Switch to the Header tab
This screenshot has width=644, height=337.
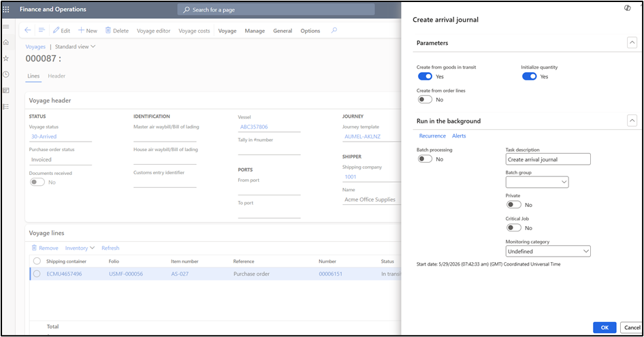(x=57, y=76)
